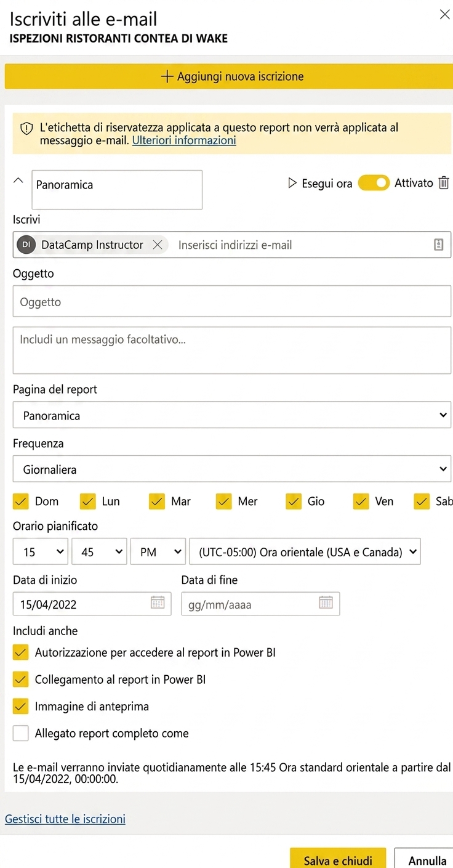Edit the Panoramica subscription name field
Image resolution: width=453 pixels, height=868 pixels.
117,190
